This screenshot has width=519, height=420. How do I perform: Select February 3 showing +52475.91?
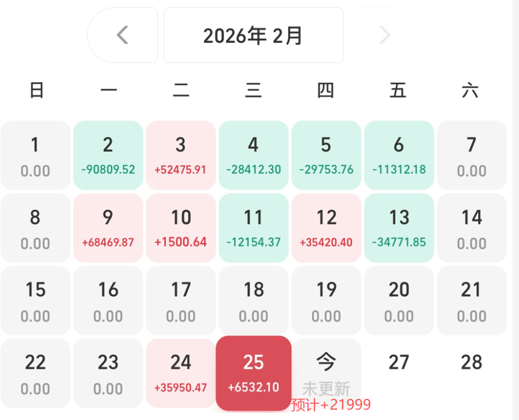181,155
